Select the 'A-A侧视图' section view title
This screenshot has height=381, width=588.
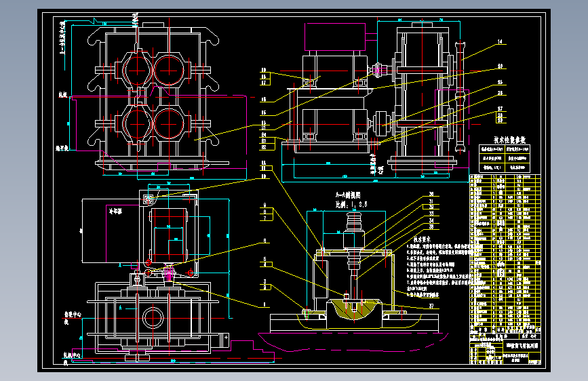point(348,195)
